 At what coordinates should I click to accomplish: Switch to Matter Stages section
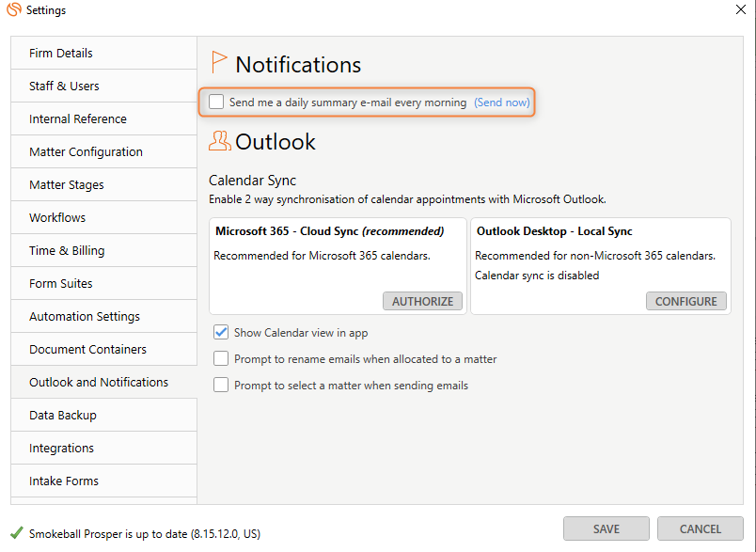click(x=103, y=184)
